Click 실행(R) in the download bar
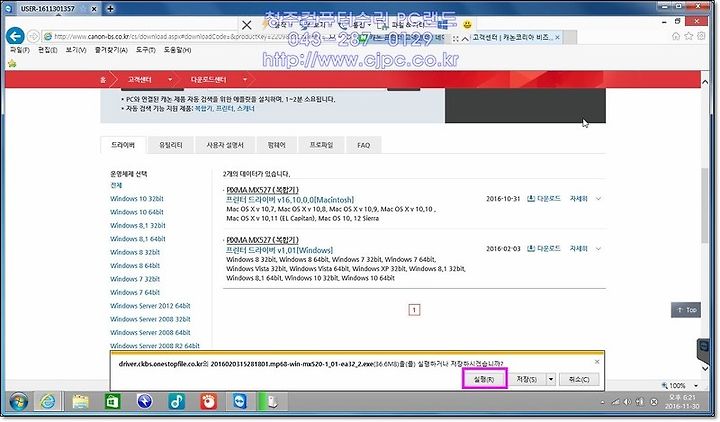 (x=484, y=379)
